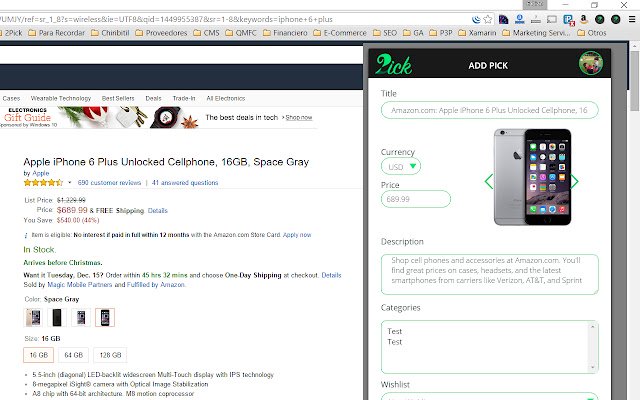Image resolution: width=640 pixels, height=400 pixels.
Task: Click the Fulfilled by Amazon link
Action: click(156, 284)
